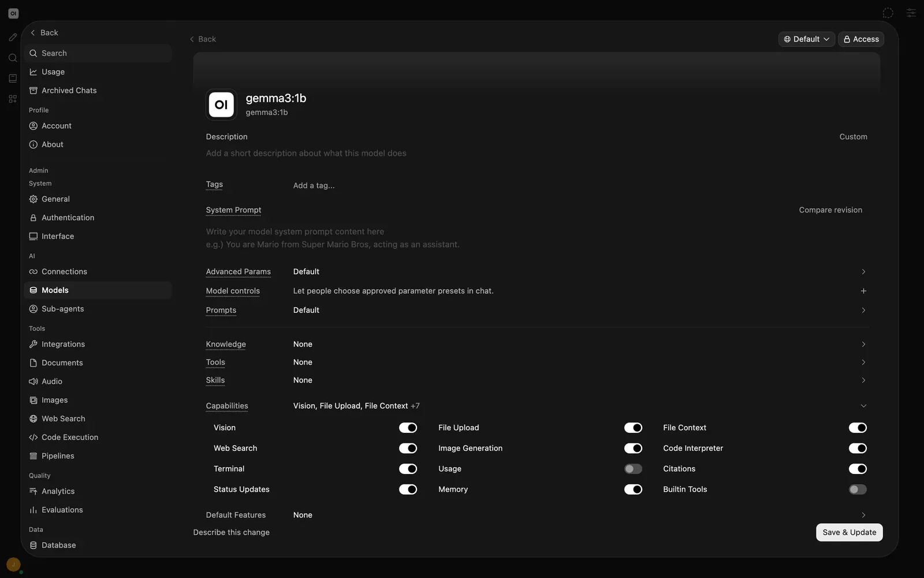Viewport: 924px width, 578px height.
Task: Open Web Search settings in sidebar
Action: click(98, 418)
